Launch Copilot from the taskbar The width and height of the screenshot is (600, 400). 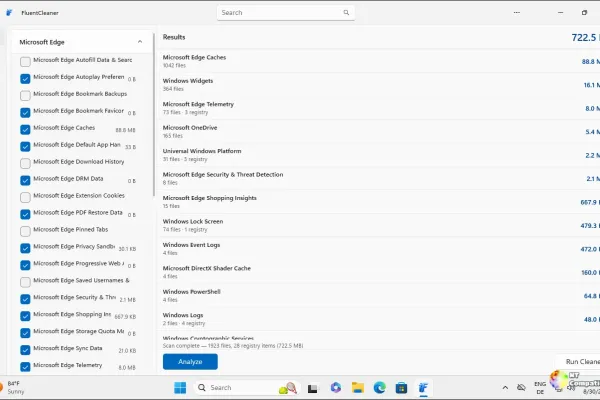pyautogui.click(x=336, y=388)
